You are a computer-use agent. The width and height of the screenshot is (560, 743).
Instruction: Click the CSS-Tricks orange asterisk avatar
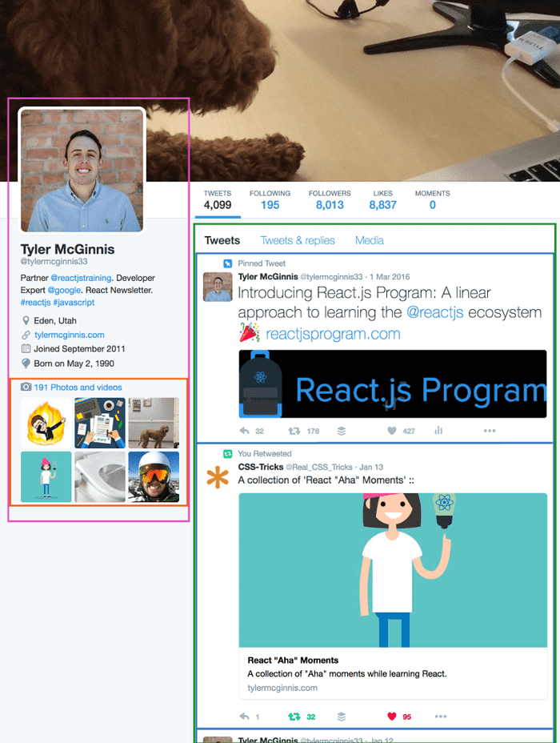[218, 477]
